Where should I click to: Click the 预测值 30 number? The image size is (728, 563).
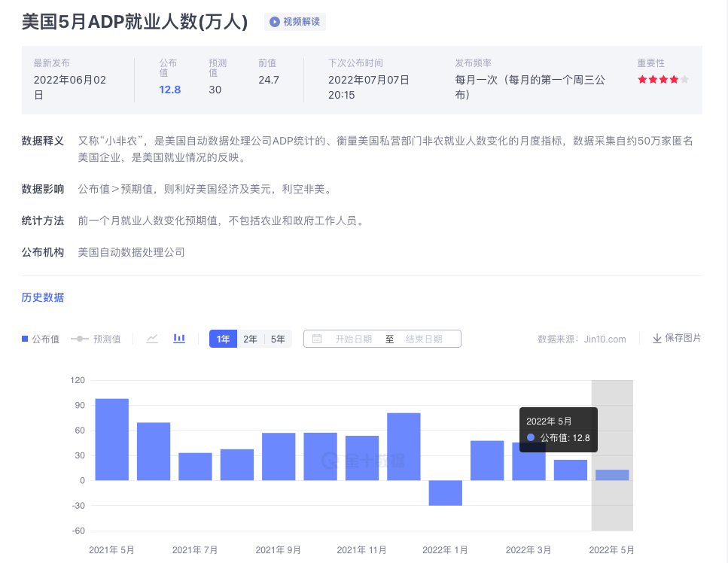(x=215, y=90)
